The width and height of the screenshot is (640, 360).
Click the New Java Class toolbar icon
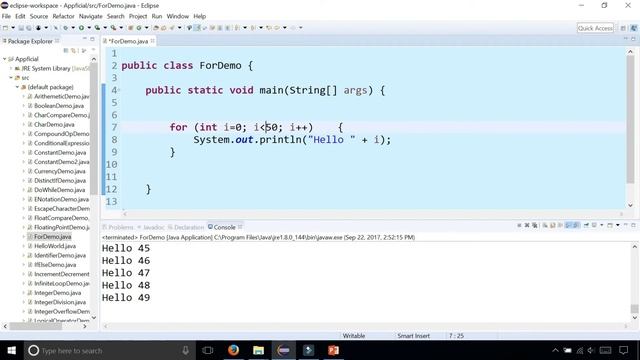pos(139,28)
